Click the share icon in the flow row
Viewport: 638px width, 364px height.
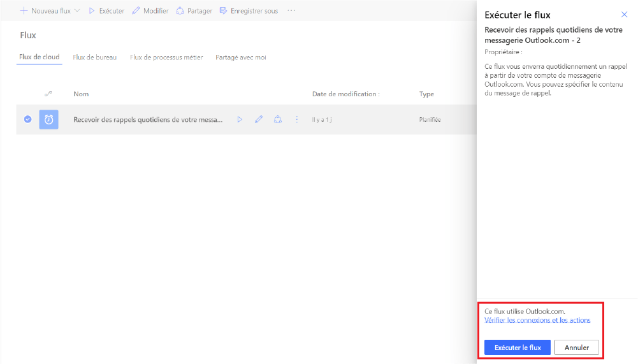277,119
